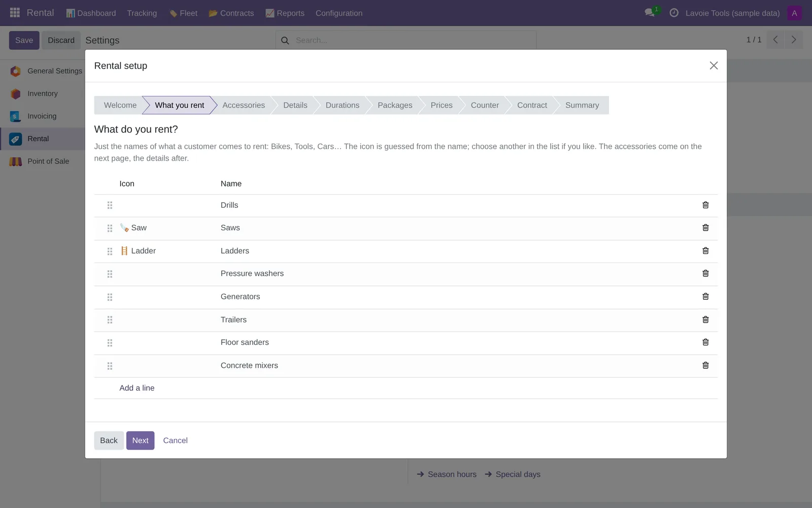The width and height of the screenshot is (812, 508).
Task: Delete the Drills row with trash icon
Action: click(705, 205)
